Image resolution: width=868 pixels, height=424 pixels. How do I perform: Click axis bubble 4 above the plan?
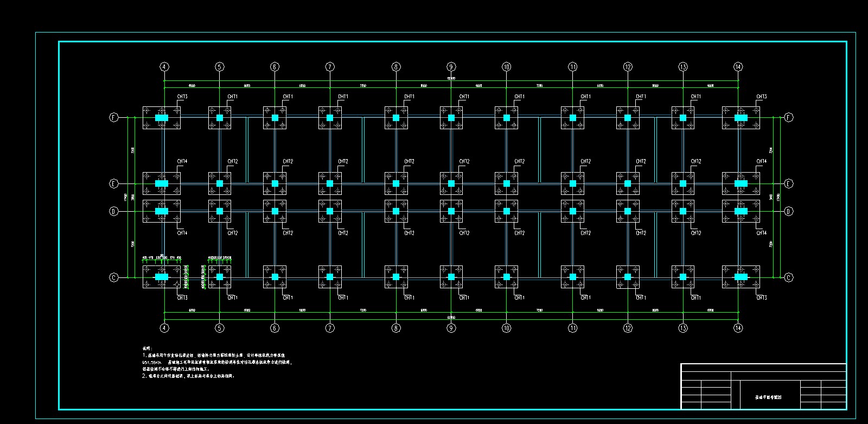(164, 67)
